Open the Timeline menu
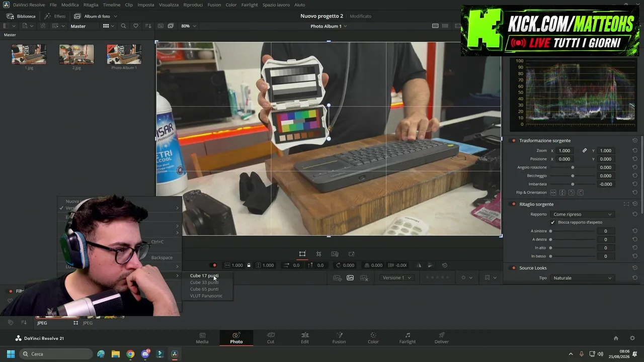Image resolution: width=644 pixels, height=362 pixels. (x=112, y=5)
